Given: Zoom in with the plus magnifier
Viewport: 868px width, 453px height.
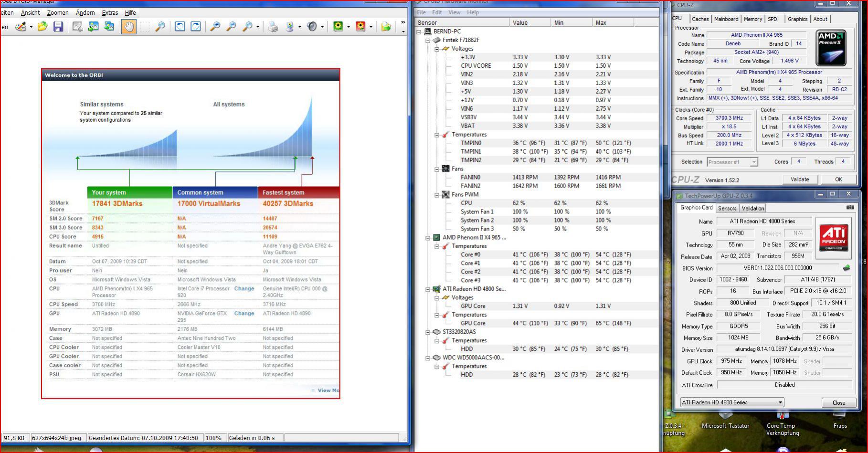Looking at the screenshot, I should 215,27.
